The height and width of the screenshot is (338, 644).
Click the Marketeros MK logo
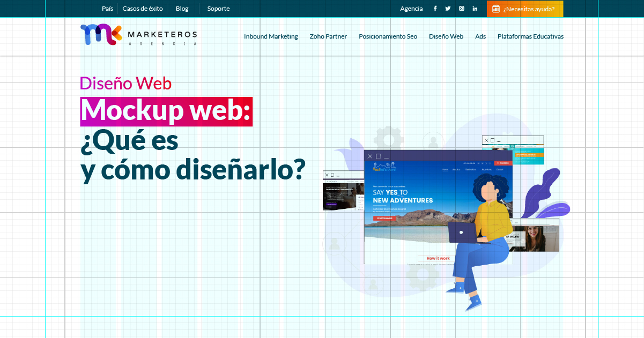[138, 35]
